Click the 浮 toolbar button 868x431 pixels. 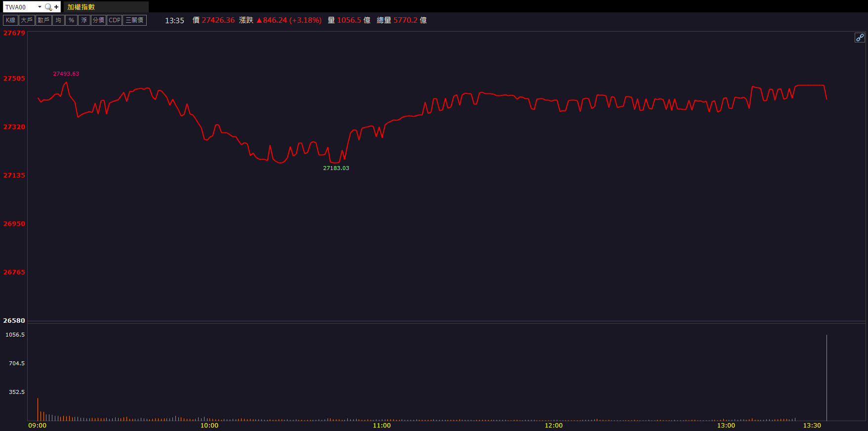coord(84,20)
